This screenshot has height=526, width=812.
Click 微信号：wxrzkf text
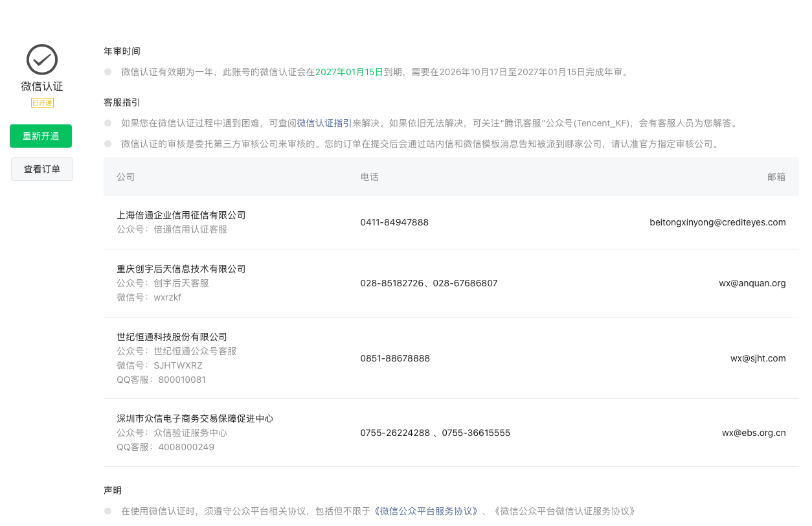pyautogui.click(x=149, y=297)
